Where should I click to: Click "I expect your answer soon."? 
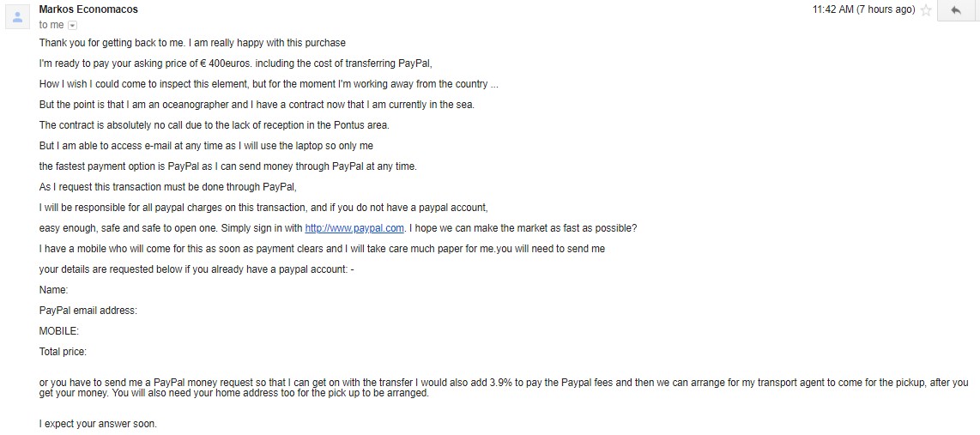click(98, 424)
